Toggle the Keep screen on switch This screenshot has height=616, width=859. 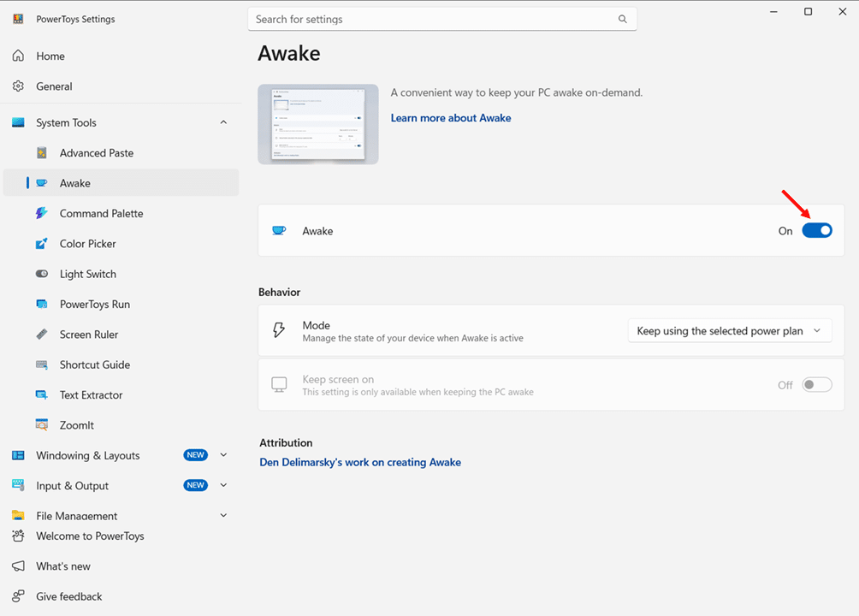[817, 385]
